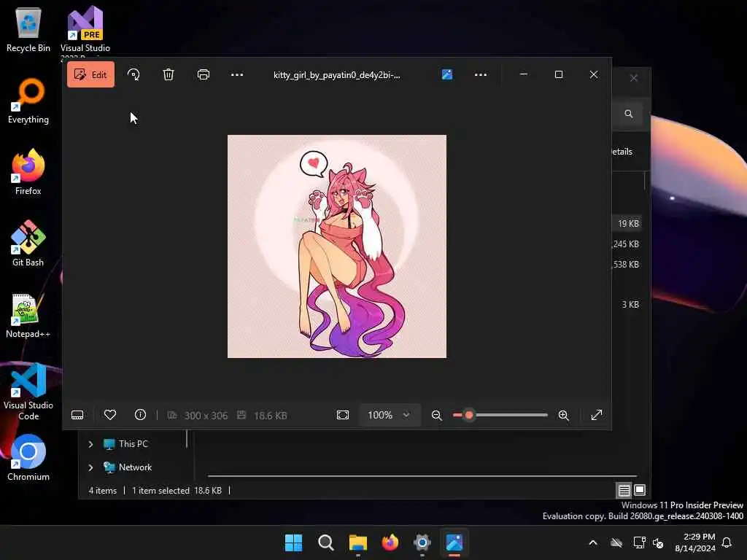This screenshot has width=747, height=560.
Task: Delete the image using the trash icon
Action: click(169, 74)
